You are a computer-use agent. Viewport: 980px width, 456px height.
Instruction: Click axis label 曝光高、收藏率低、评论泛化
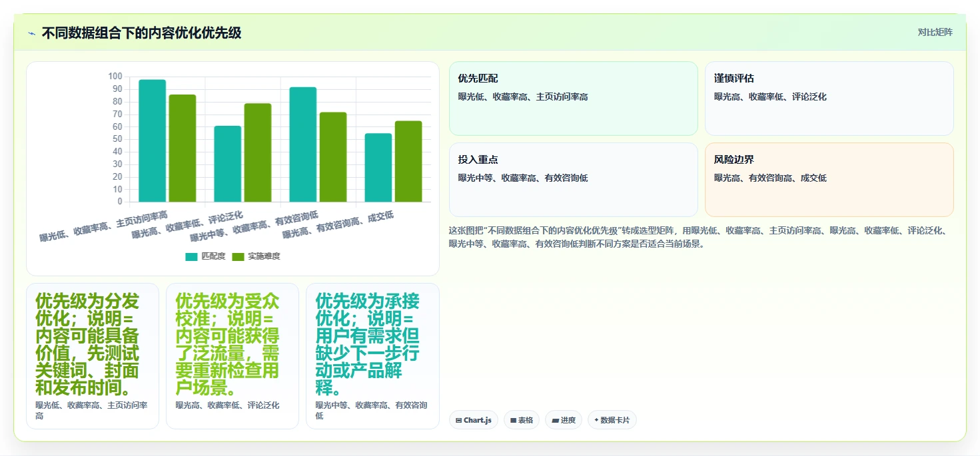188,224
